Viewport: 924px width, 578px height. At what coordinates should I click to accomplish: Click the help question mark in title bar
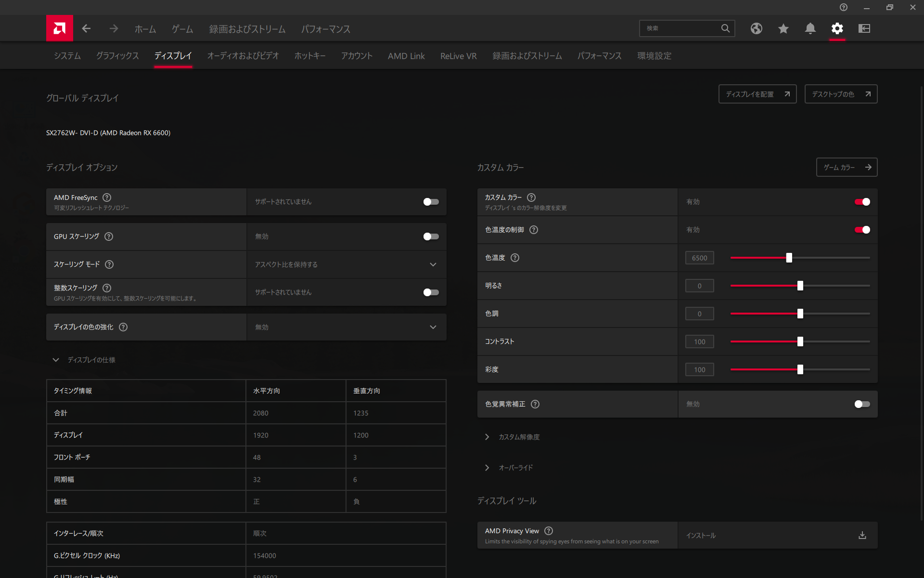click(x=844, y=7)
